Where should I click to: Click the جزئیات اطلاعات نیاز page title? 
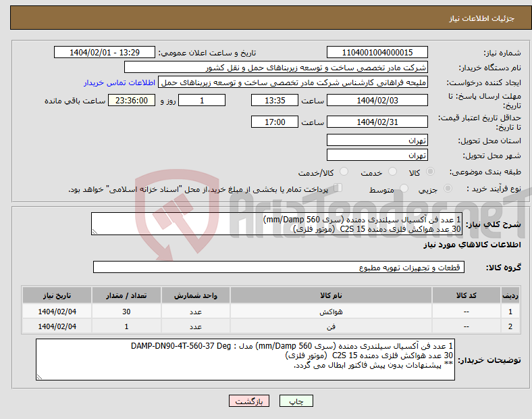(482, 18)
